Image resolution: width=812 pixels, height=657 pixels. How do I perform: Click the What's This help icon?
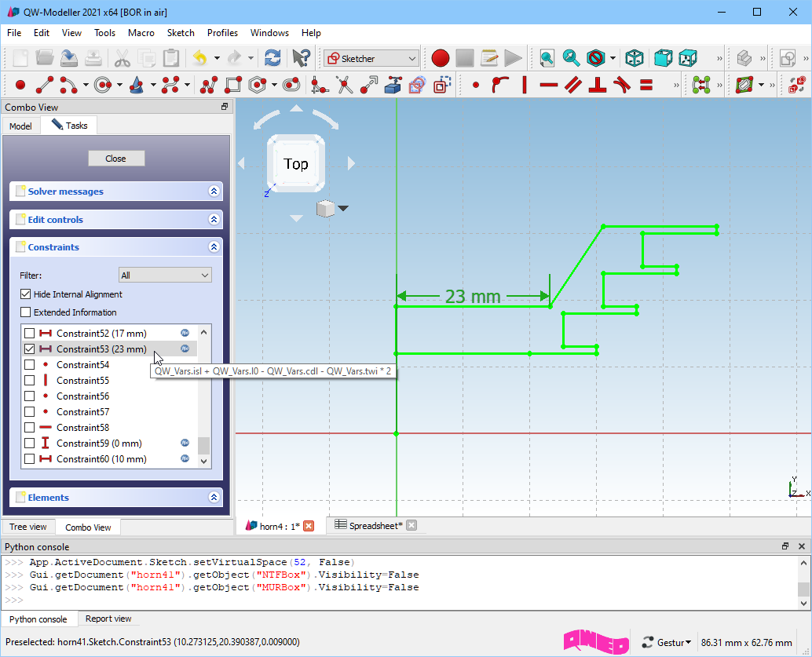point(300,58)
